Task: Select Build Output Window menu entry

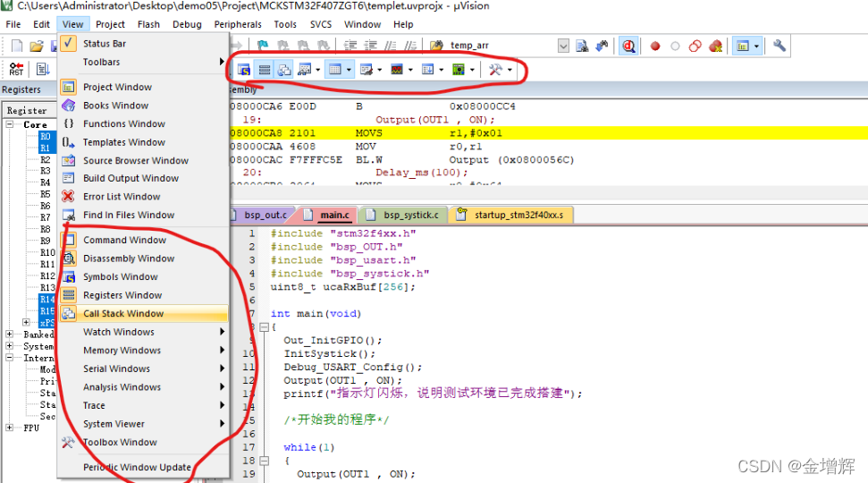Action: [144, 178]
